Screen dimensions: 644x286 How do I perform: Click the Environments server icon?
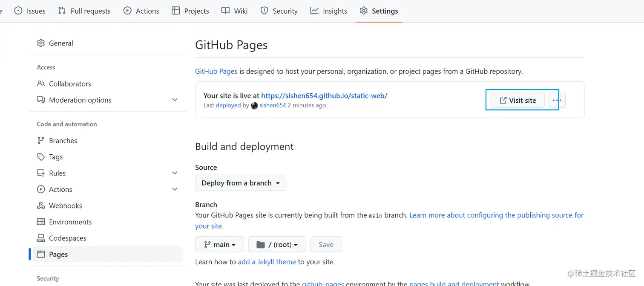click(x=41, y=222)
